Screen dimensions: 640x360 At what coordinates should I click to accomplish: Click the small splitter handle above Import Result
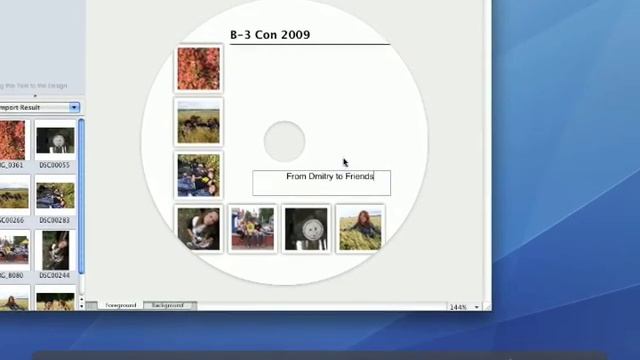coord(35,96)
